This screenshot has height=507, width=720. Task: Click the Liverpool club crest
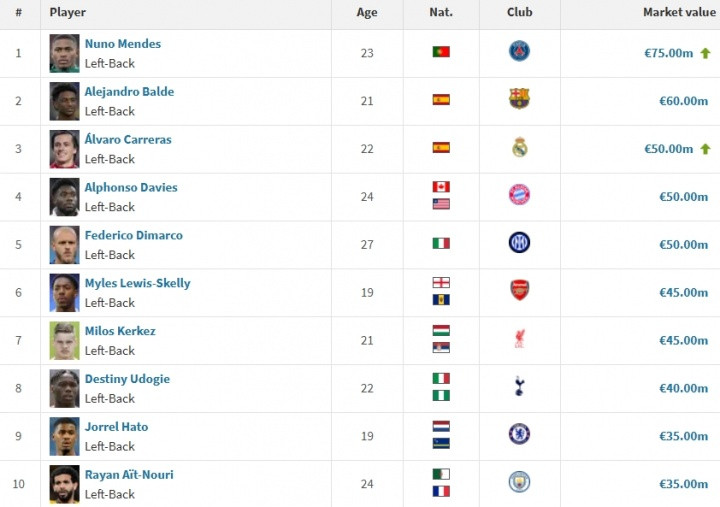519,339
